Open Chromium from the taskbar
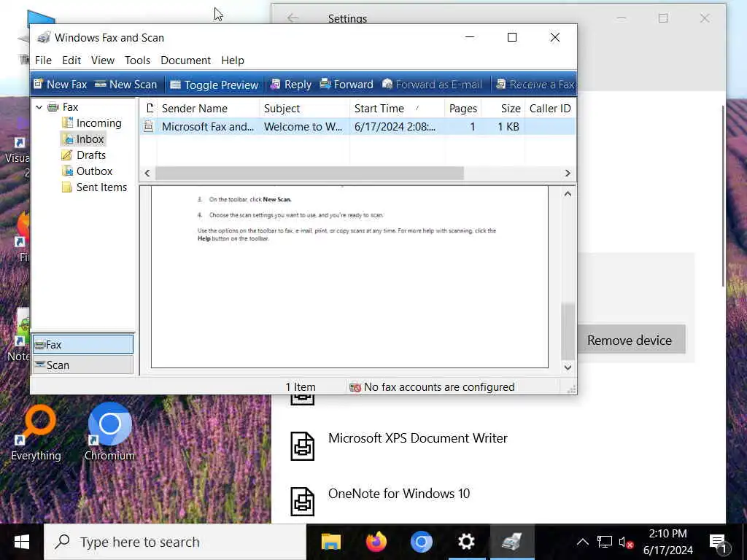Image resolution: width=747 pixels, height=560 pixels. [421, 542]
